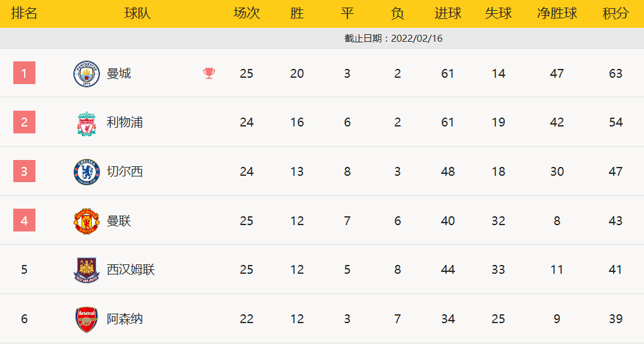Sort by the 积分 column header

[616, 13]
